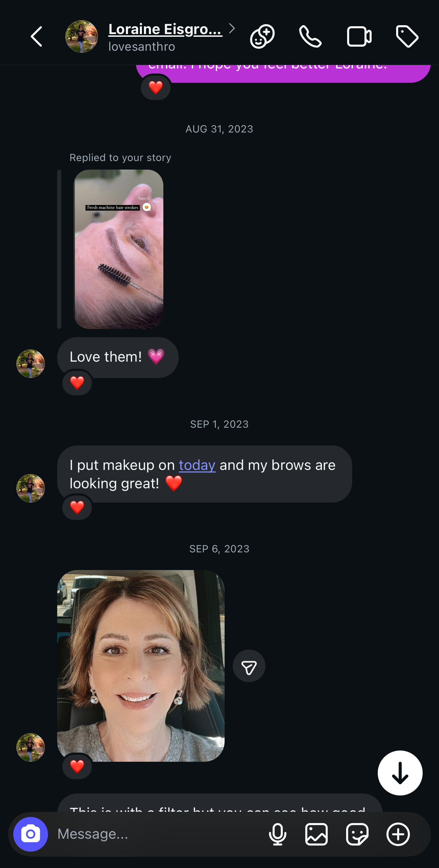Image resolution: width=439 pixels, height=868 pixels.
Task: Open the replied story thumbnail
Action: pos(118,249)
